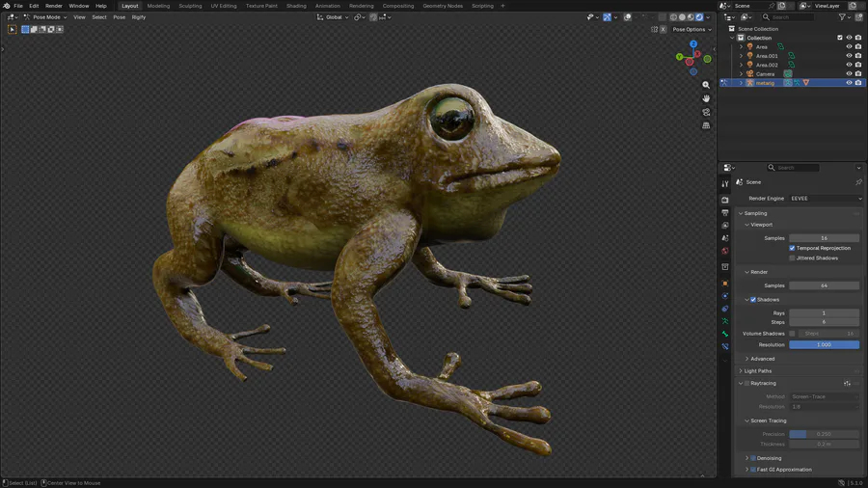This screenshot has height=488, width=868.
Task: Hide the metarig object eye icon
Action: 849,82
